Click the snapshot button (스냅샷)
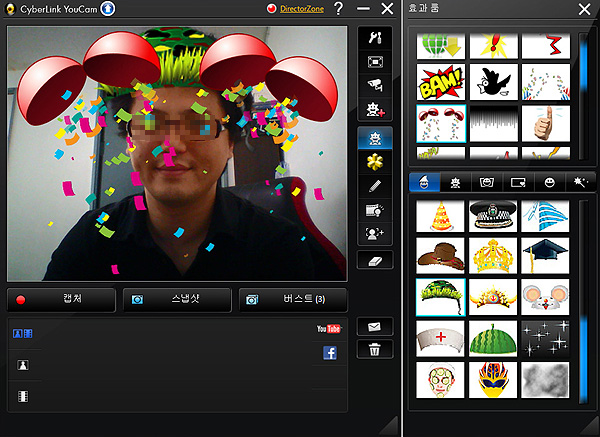600x437 pixels. tap(176, 299)
